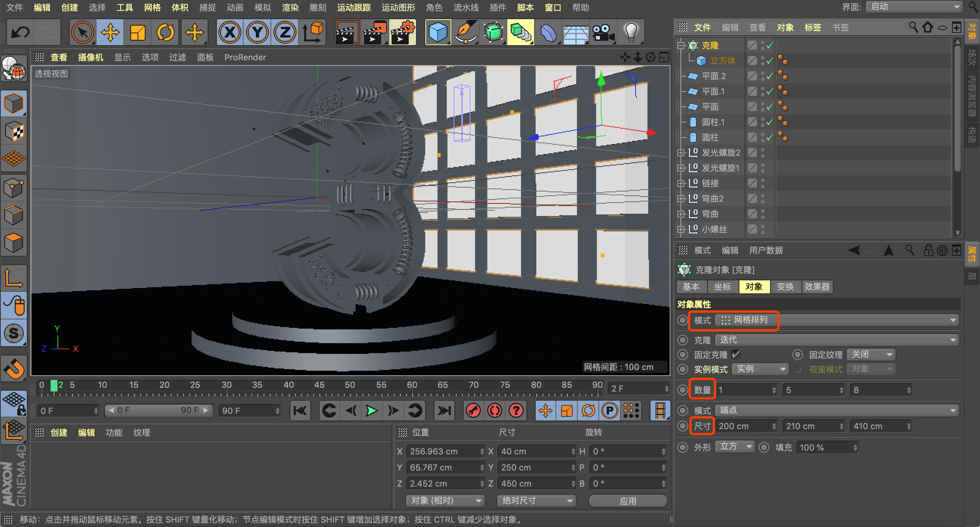Open the Camera object icon
980x527 pixels.
coord(603,33)
